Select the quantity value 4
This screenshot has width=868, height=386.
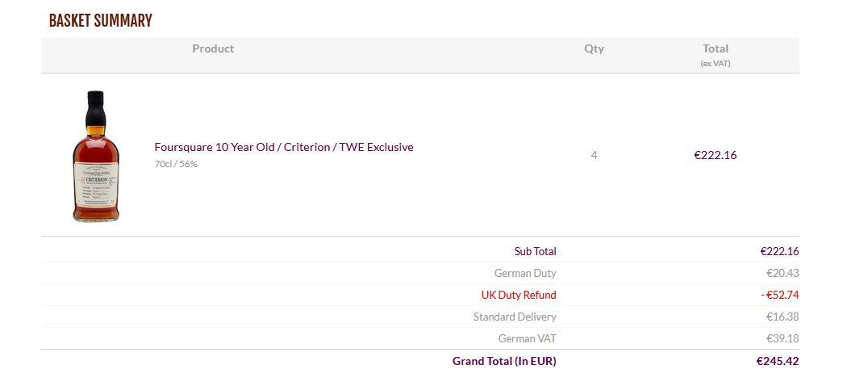(594, 156)
